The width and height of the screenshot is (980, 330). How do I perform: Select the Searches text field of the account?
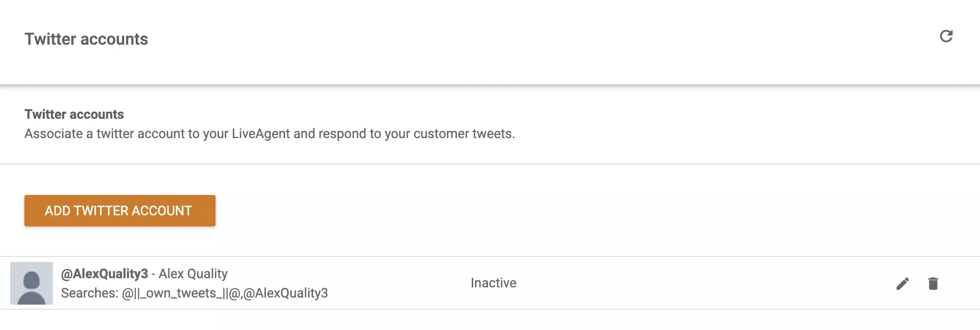195,293
